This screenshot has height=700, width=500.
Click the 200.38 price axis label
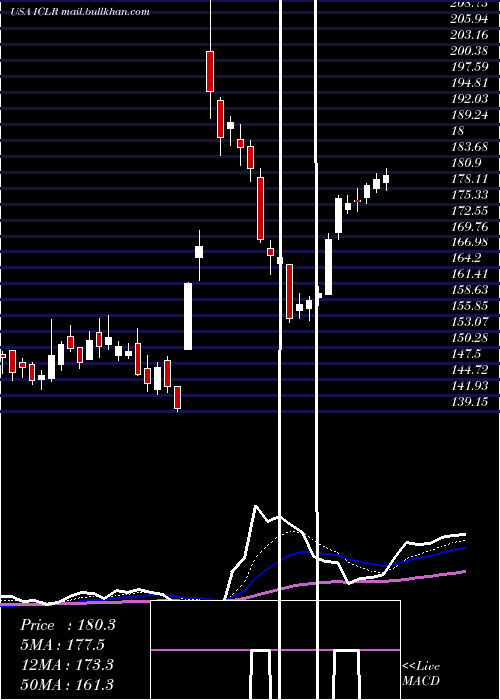469,51
